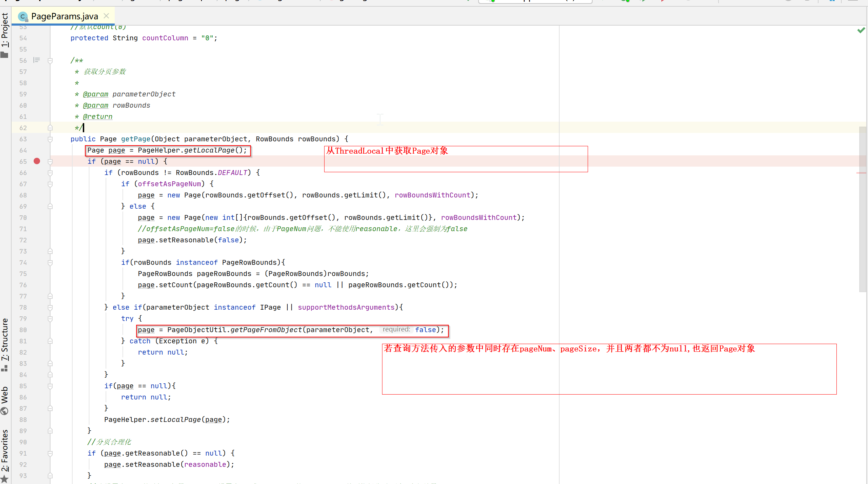The width and height of the screenshot is (868, 484).
Task: Close the PageParams.java tab
Action: 107,16
